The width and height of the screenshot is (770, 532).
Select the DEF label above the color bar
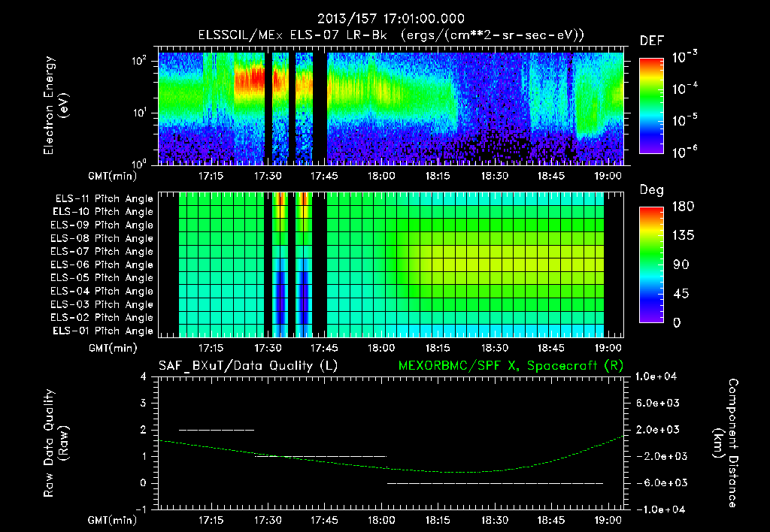652,41
